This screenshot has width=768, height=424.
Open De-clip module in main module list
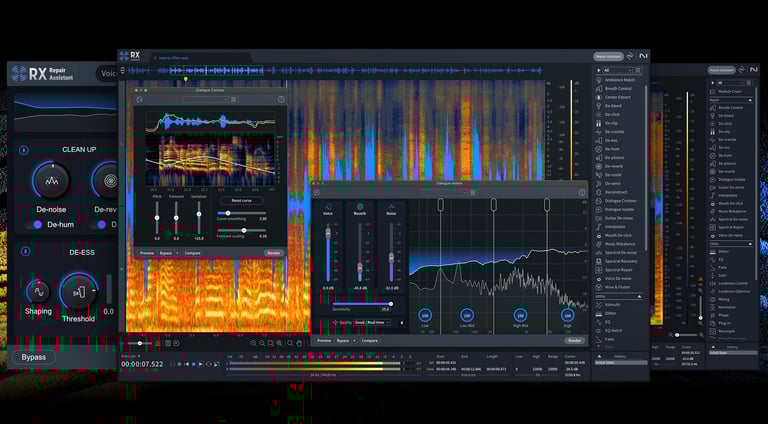tap(607, 123)
